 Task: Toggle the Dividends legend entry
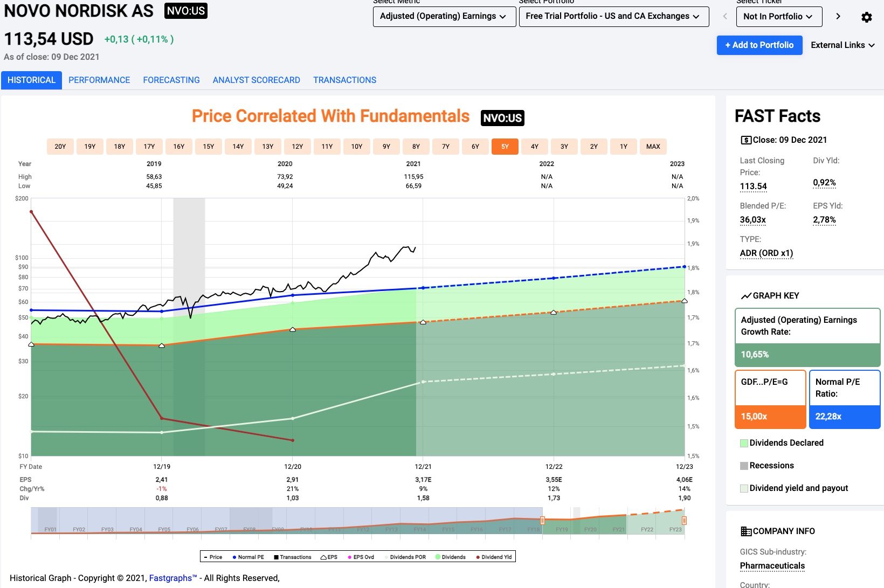[x=450, y=557]
